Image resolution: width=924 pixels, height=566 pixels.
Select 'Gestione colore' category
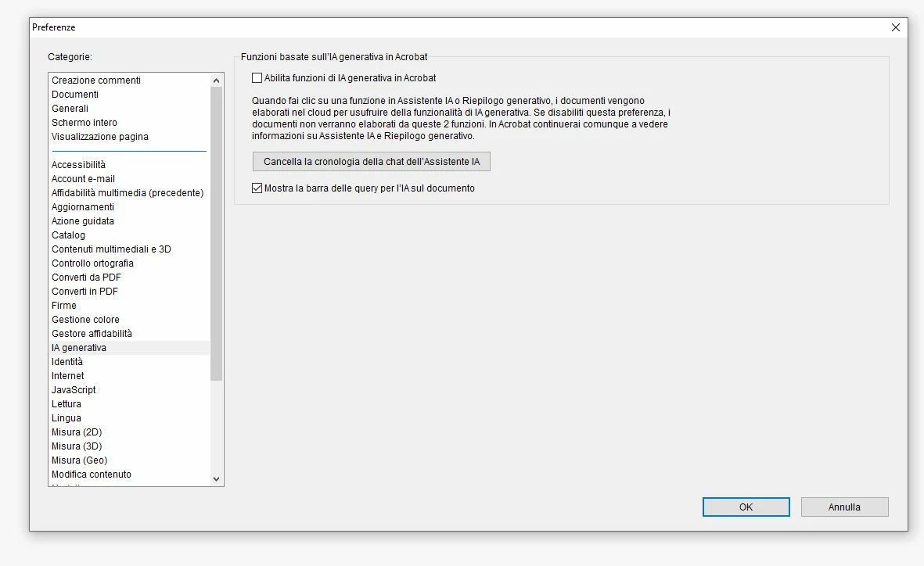tap(85, 320)
